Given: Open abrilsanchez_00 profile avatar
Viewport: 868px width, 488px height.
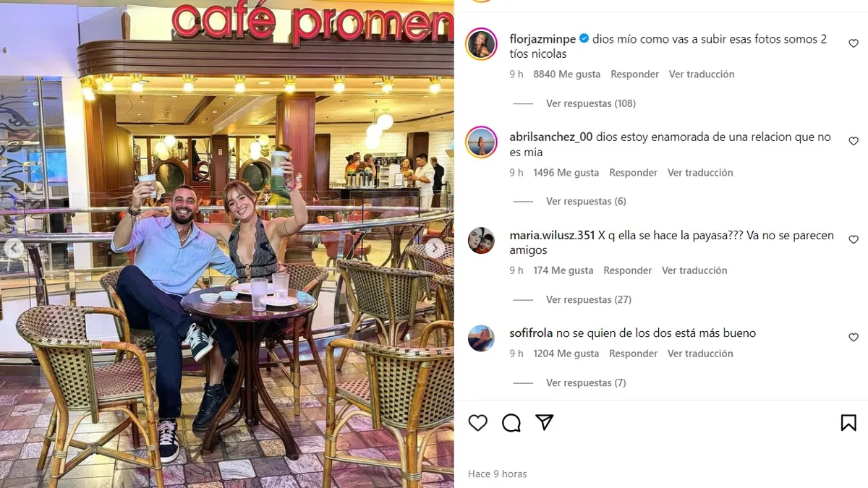Looking at the screenshot, I should [x=481, y=142].
